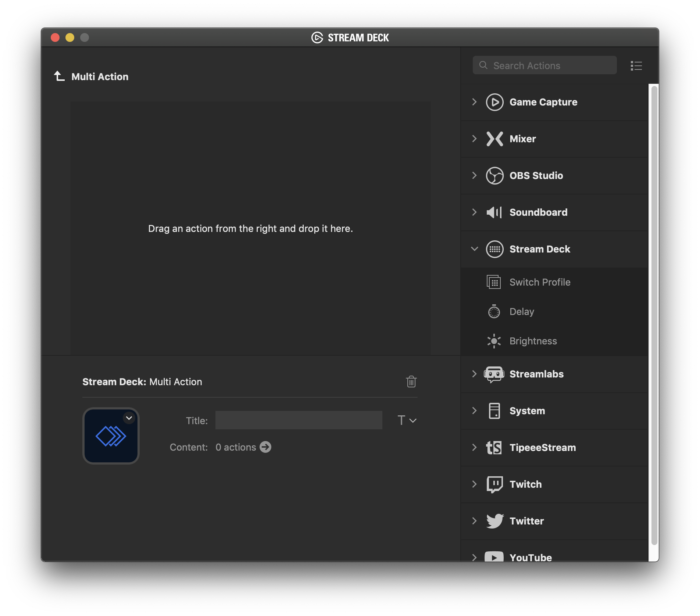The height and width of the screenshot is (616, 700).
Task: Click the Delay stopwatch icon
Action: (x=494, y=311)
